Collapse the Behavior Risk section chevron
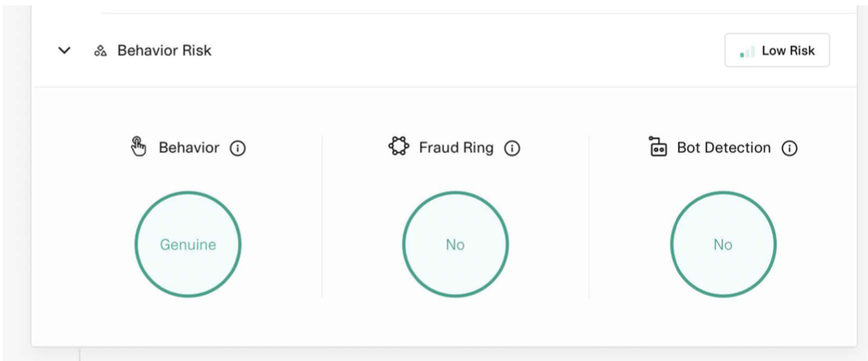The image size is (868, 361). 64,51
